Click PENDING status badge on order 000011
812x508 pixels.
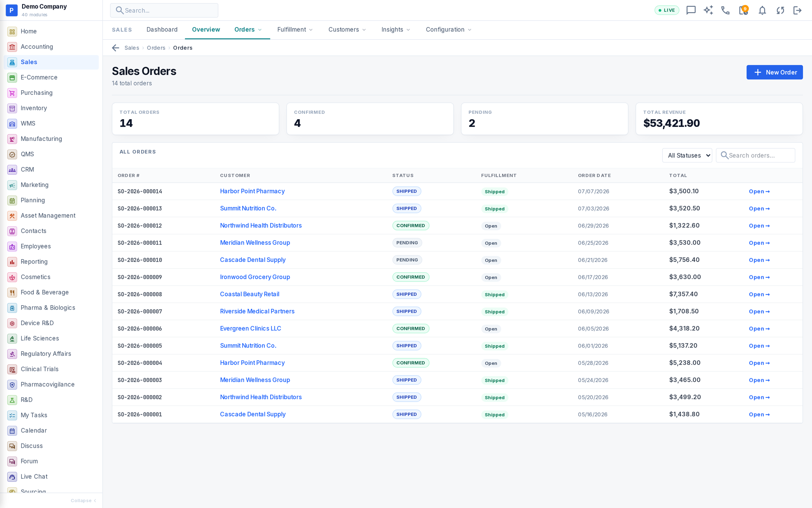click(407, 243)
